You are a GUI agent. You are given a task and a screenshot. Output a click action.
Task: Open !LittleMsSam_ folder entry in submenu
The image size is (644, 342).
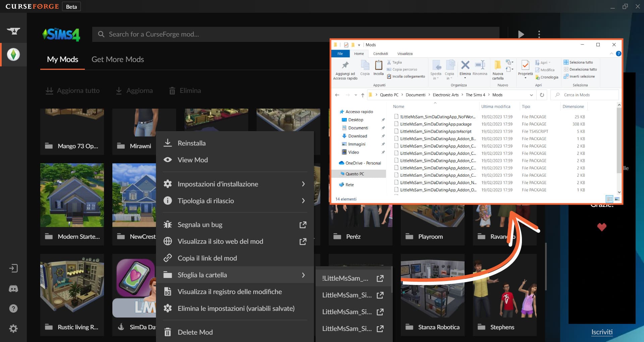coord(353,278)
